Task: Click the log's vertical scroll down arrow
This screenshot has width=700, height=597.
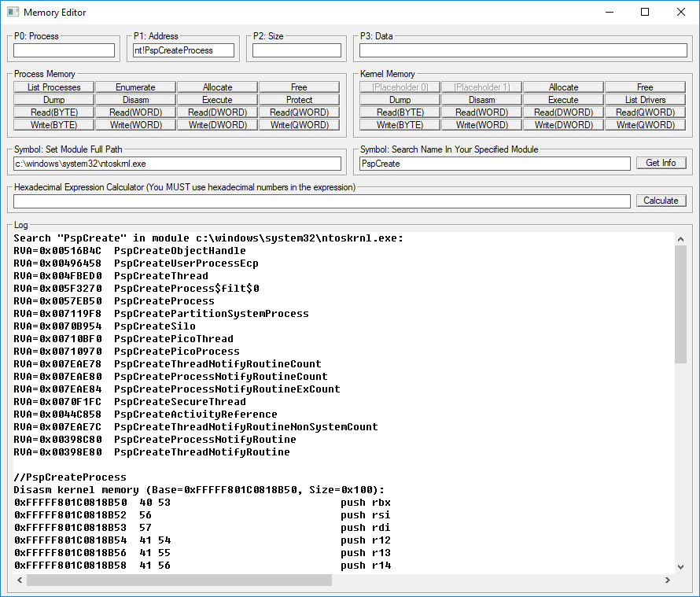Action: click(x=680, y=566)
